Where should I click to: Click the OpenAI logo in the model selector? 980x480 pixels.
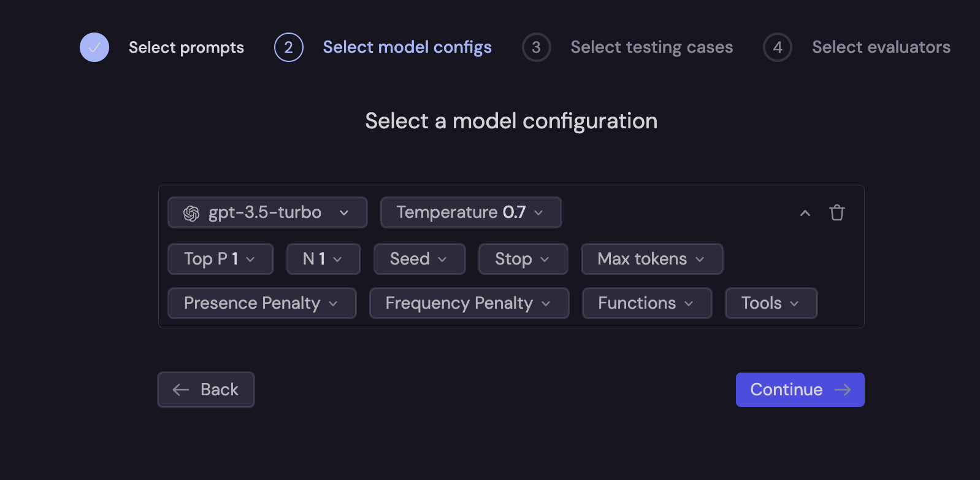coord(192,212)
